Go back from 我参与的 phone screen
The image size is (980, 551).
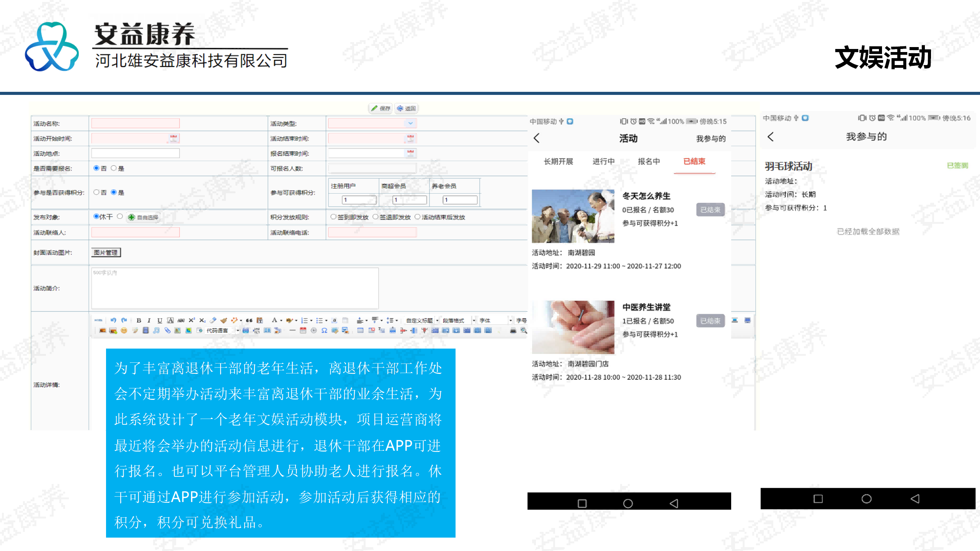pos(771,137)
